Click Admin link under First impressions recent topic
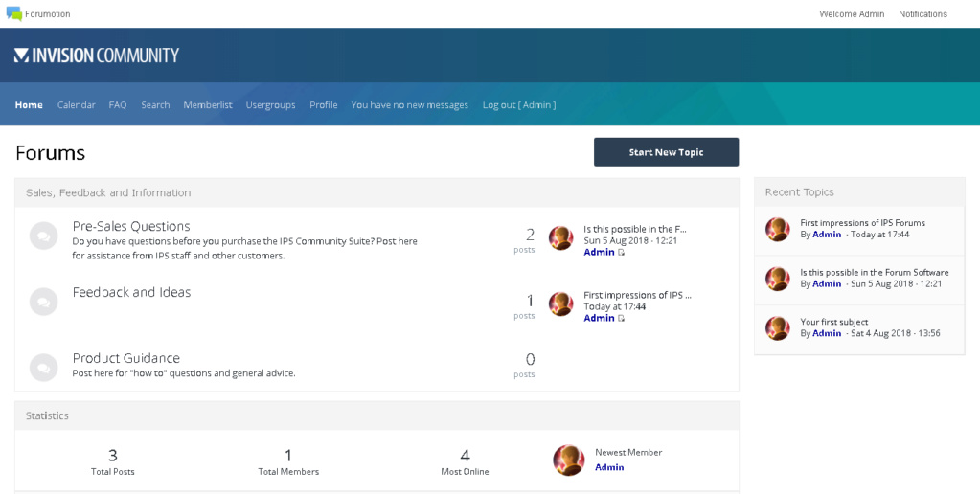This screenshot has height=494, width=980. tap(827, 235)
